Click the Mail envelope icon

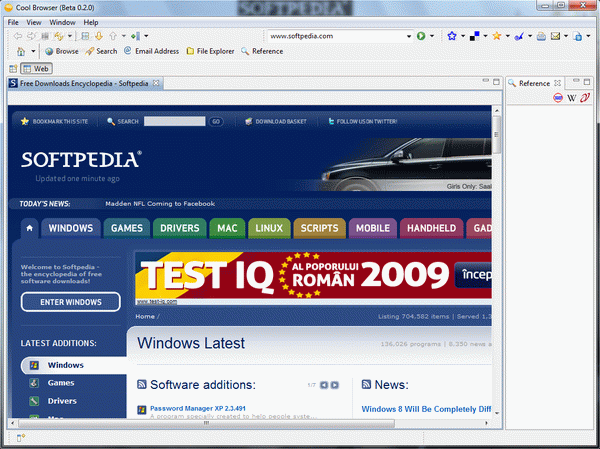click(555, 36)
